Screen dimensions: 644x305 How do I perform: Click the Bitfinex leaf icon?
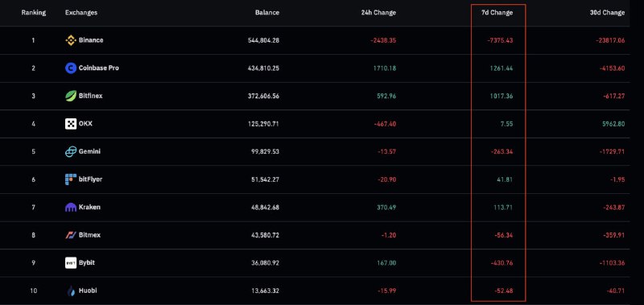point(71,96)
